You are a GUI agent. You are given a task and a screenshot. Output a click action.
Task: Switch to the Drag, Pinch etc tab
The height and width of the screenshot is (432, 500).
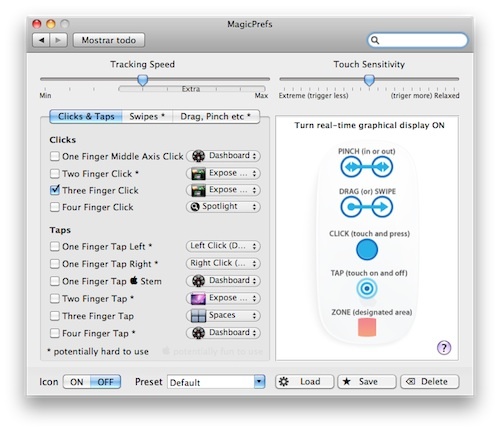[x=215, y=116]
